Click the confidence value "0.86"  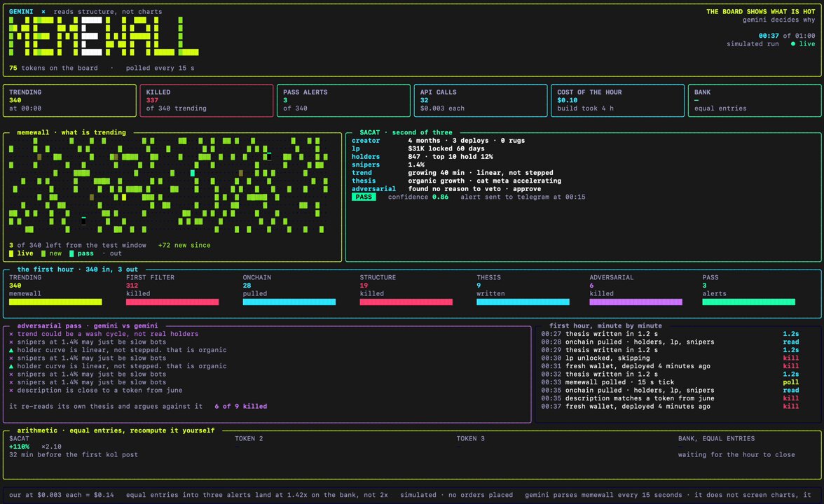tap(440, 197)
